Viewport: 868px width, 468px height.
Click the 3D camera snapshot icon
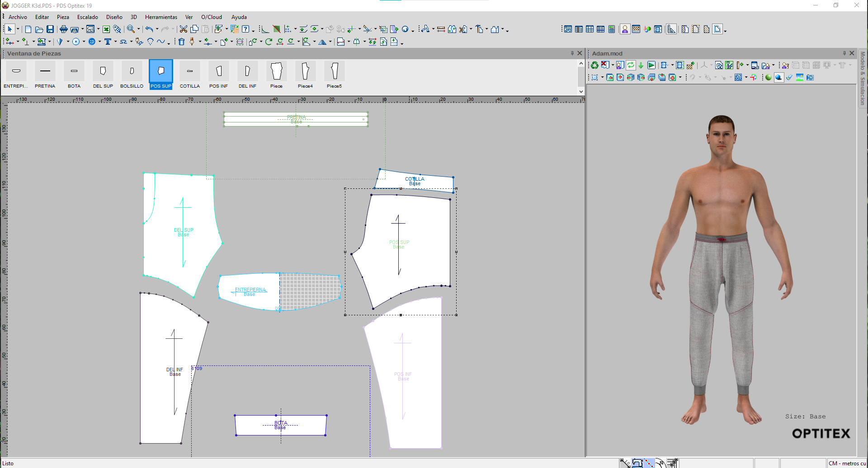[810, 78]
